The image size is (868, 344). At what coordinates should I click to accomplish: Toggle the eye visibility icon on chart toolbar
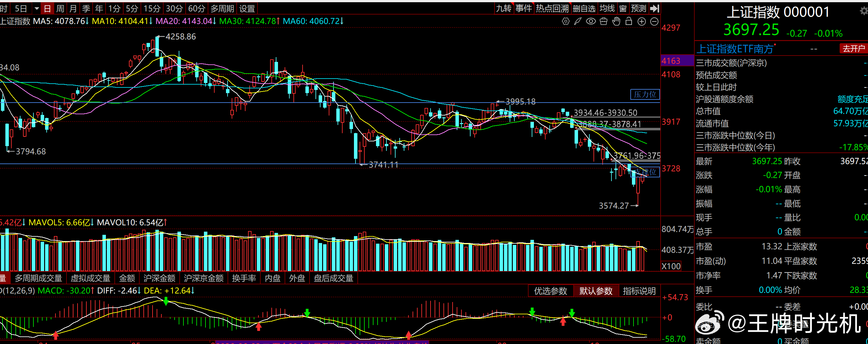tap(591, 21)
